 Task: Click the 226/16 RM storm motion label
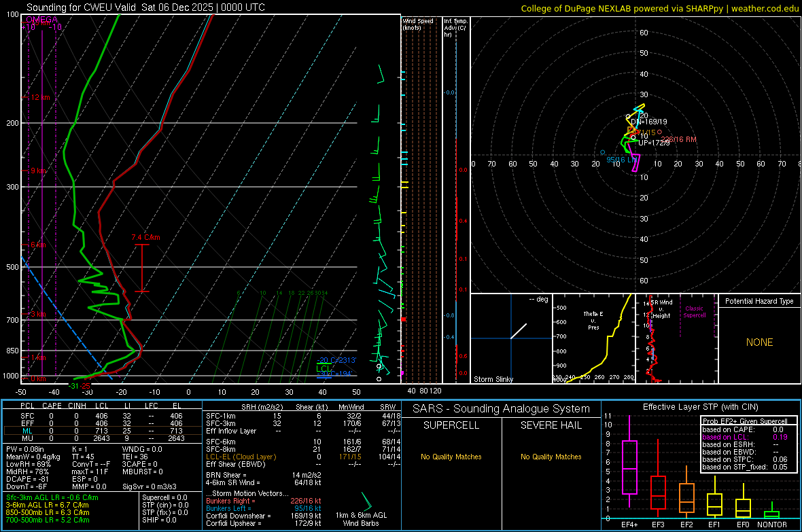678,139
